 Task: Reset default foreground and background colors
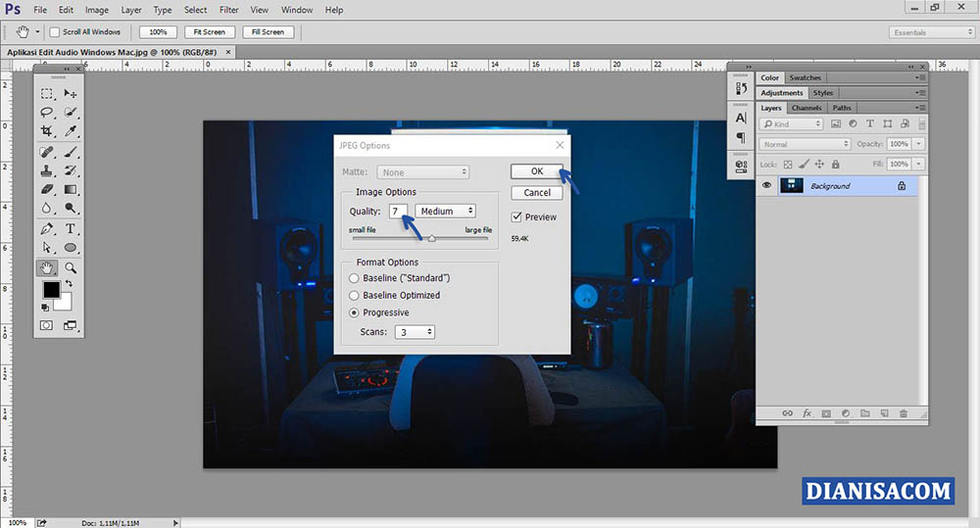coord(45,308)
